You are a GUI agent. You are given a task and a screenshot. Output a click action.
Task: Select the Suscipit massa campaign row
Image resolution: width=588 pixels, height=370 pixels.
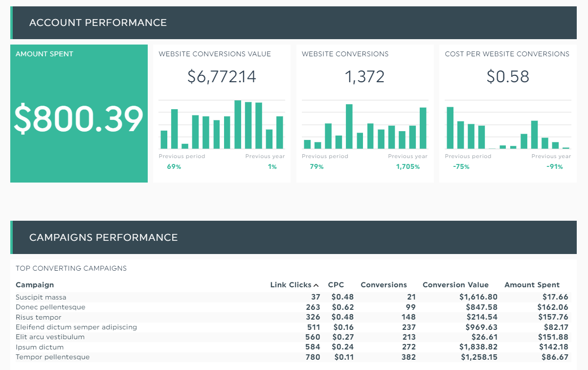[x=41, y=297]
